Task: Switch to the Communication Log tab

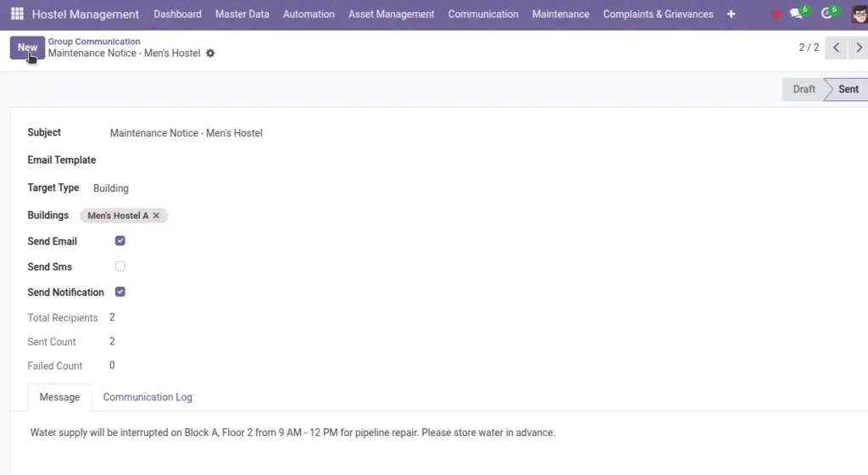Action: [x=147, y=397]
